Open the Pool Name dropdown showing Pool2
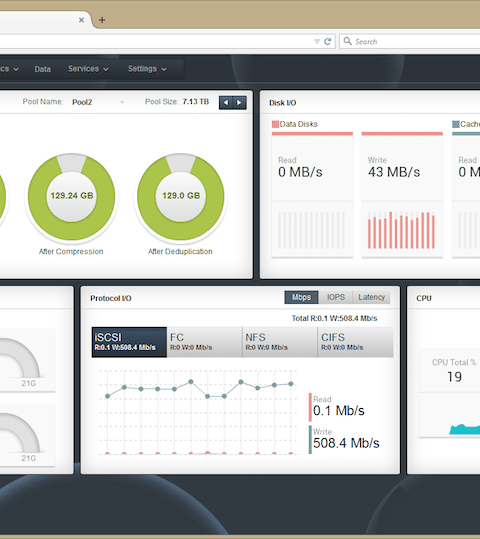Screen dimensions: 480x539 [x=98, y=102]
